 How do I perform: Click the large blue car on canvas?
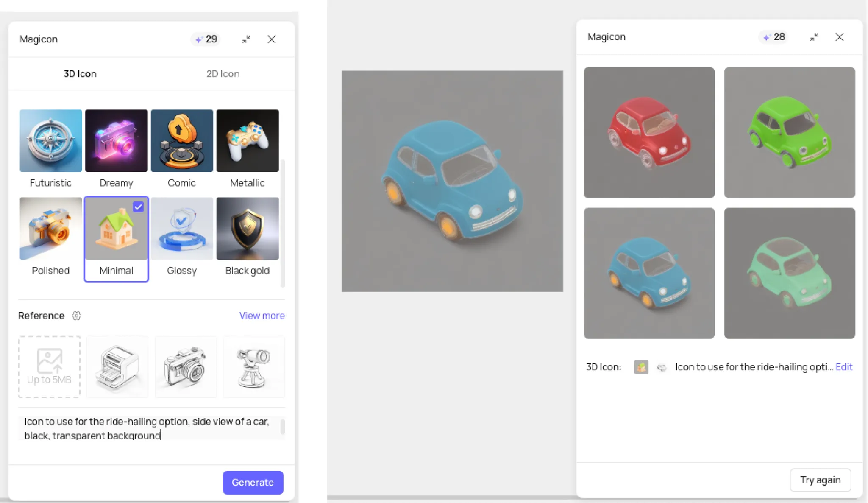point(453,181)
